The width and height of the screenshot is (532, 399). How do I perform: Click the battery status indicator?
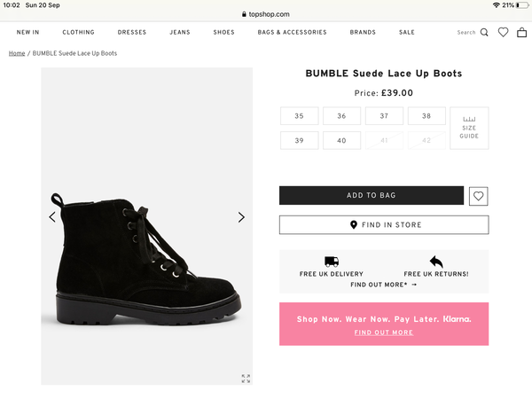522,5
